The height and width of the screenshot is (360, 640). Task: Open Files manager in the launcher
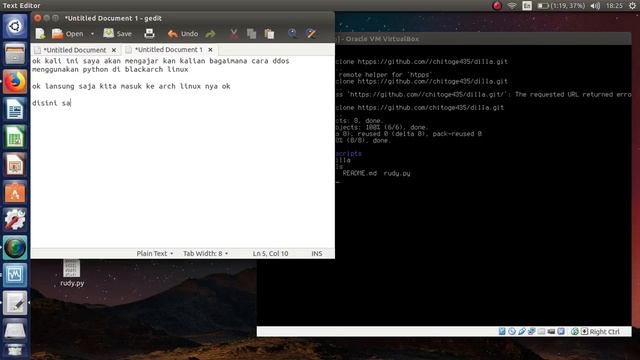(15, 53)
